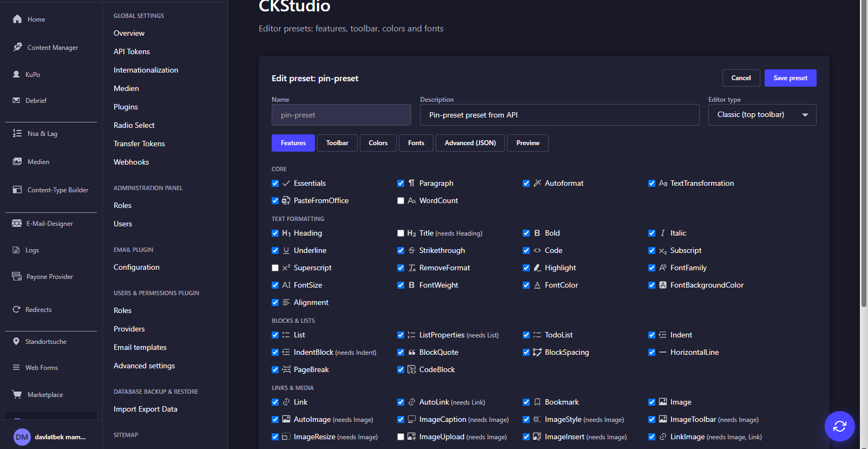The height and width of the screenshot is (449, 868).
Task: Open the Web Forms hamburger icon
Action: pyautogui.click(x=16, y=367)
